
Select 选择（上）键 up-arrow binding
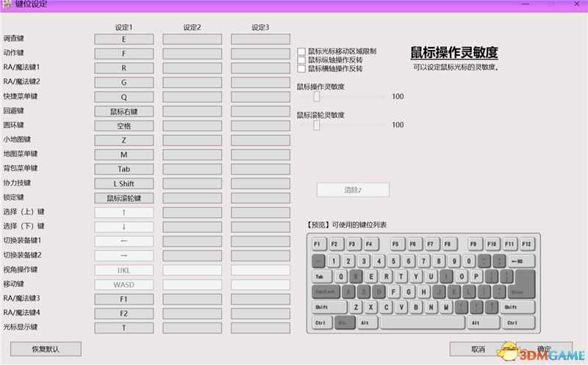tap(123, 212)
